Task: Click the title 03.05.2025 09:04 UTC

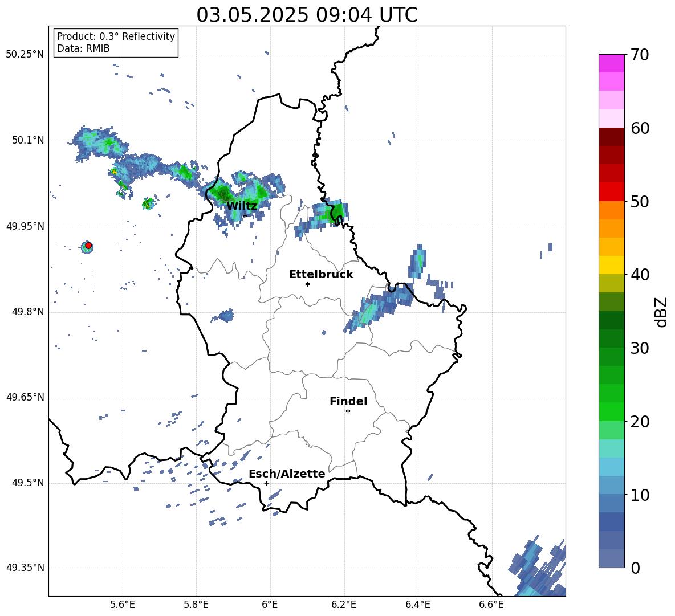Action: 307,15
